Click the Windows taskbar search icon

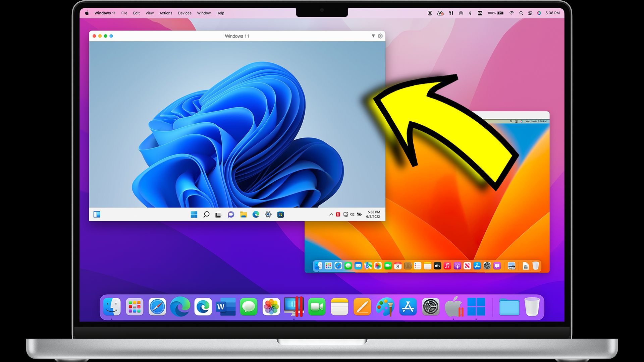pos(206,215)
